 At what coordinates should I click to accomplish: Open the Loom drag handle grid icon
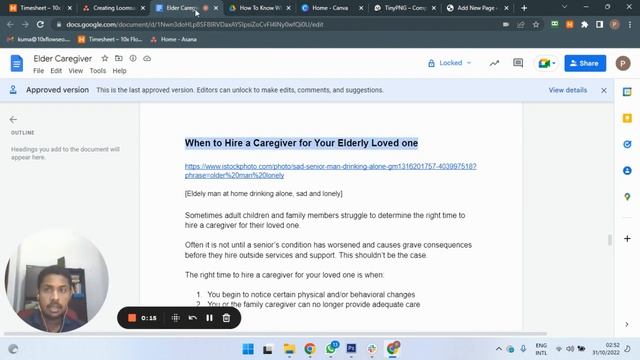point(176,318)
